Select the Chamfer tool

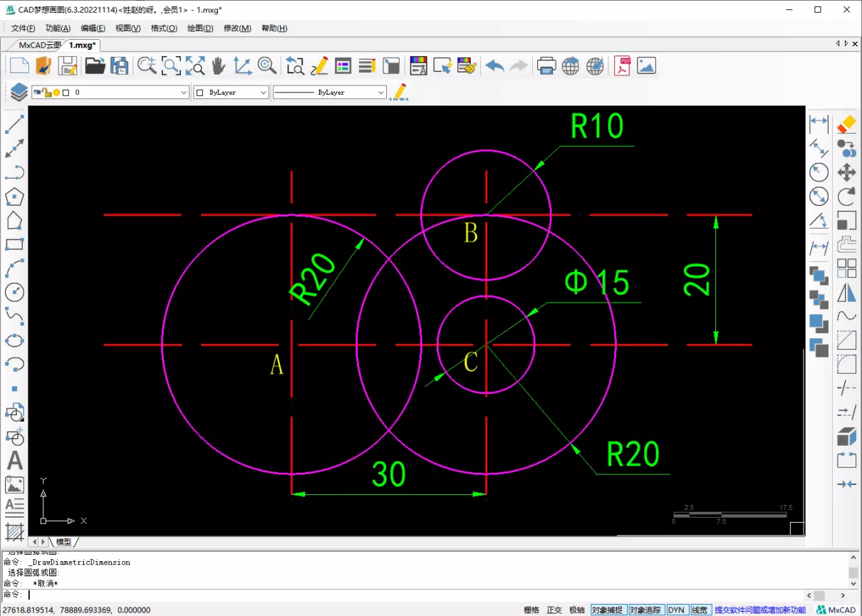[x=847, y=340]
